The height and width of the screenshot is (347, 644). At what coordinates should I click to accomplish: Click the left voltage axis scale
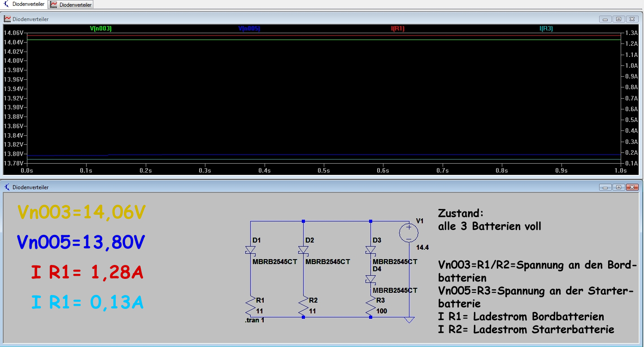tap(13, 99)
